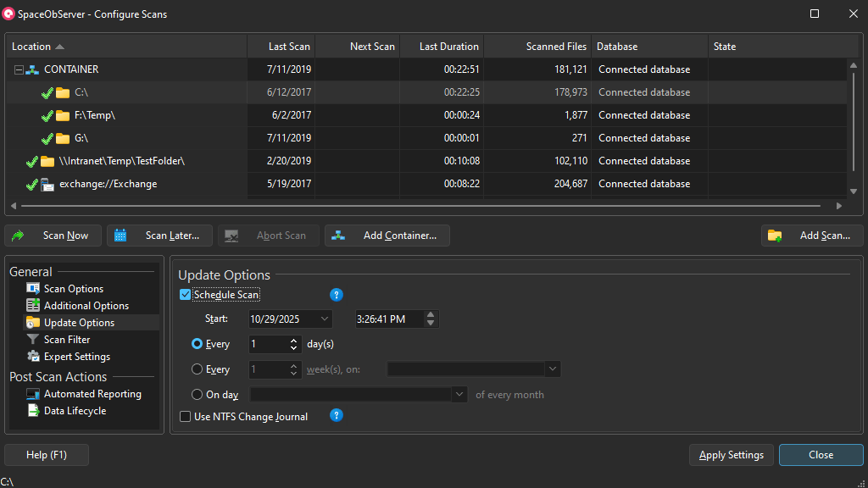Click the Scan Now green arrow icon

click(19, 236)
